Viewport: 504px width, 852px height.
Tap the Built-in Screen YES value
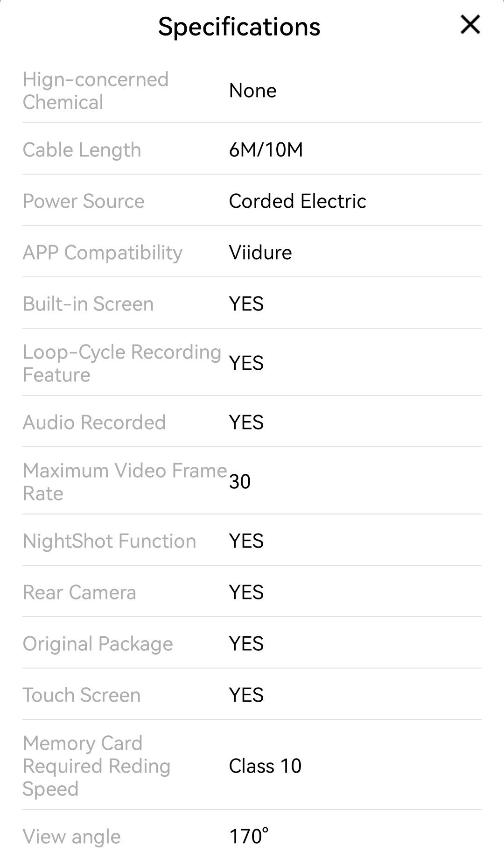coord(246,304)
